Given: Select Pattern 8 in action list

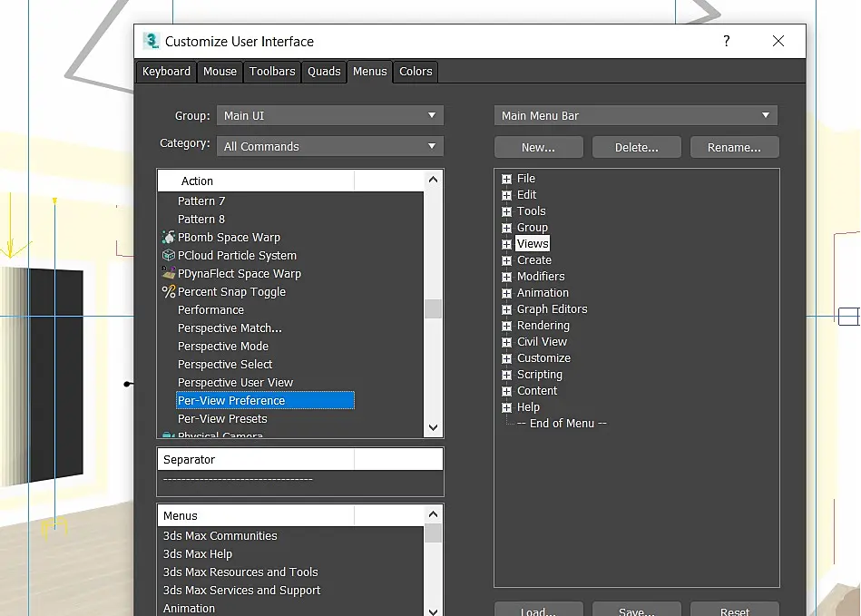Looking at the screenshot, I should (x=201, y=219).
